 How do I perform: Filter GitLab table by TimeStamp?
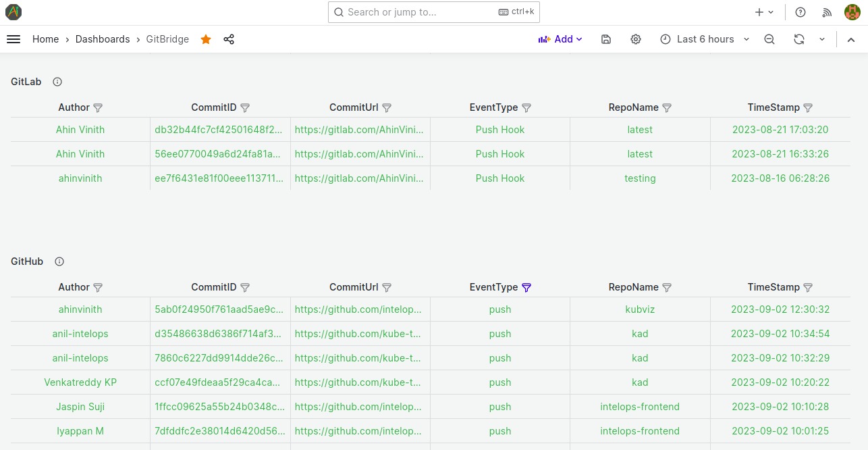point(808,107)
